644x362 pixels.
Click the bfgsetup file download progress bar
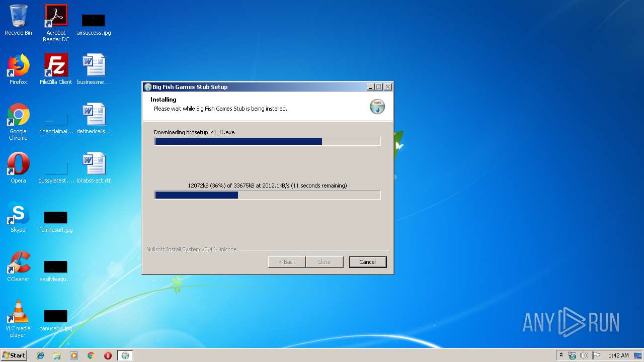point(268,141)
